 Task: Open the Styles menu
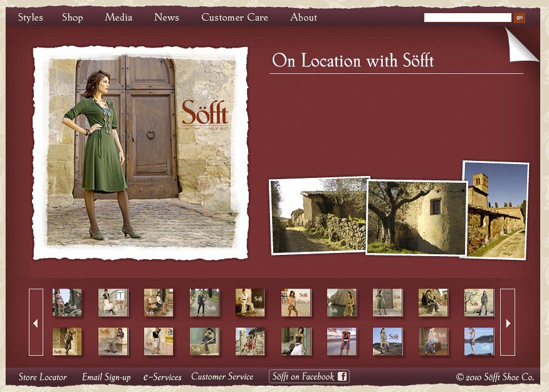31,18
